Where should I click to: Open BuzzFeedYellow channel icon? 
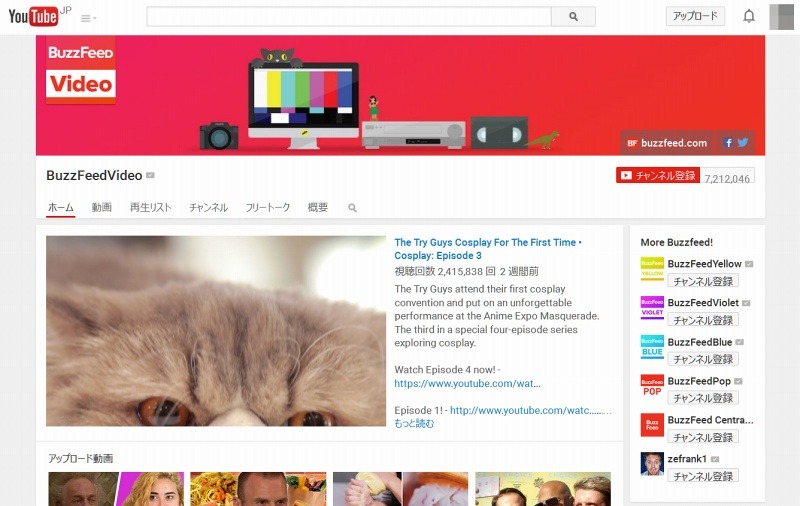[x=652, y=269]
